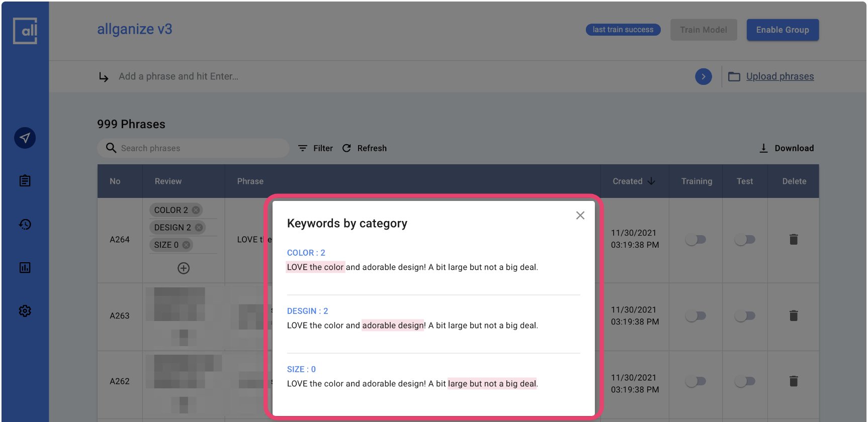Viewport: 868px width, 422px height.
Task: Open the Filter options
Action: pyautogui.click(x=315, y=148)
